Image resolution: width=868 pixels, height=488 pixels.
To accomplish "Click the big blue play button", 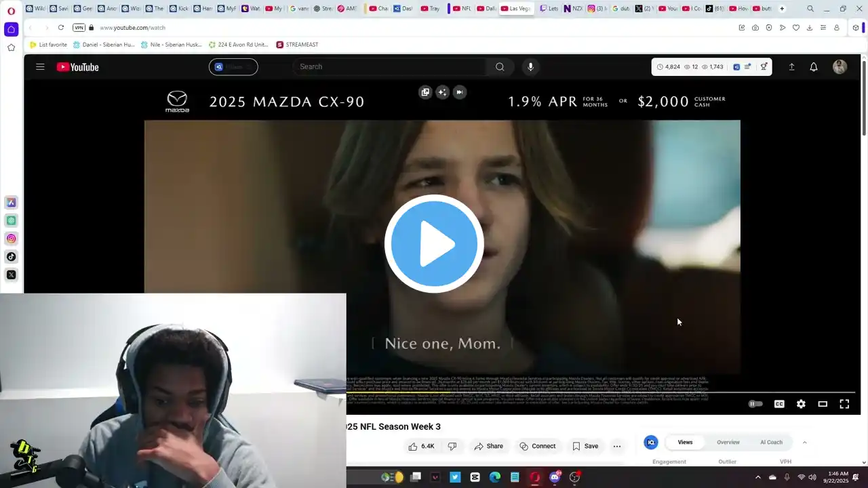I will [434, 243].
